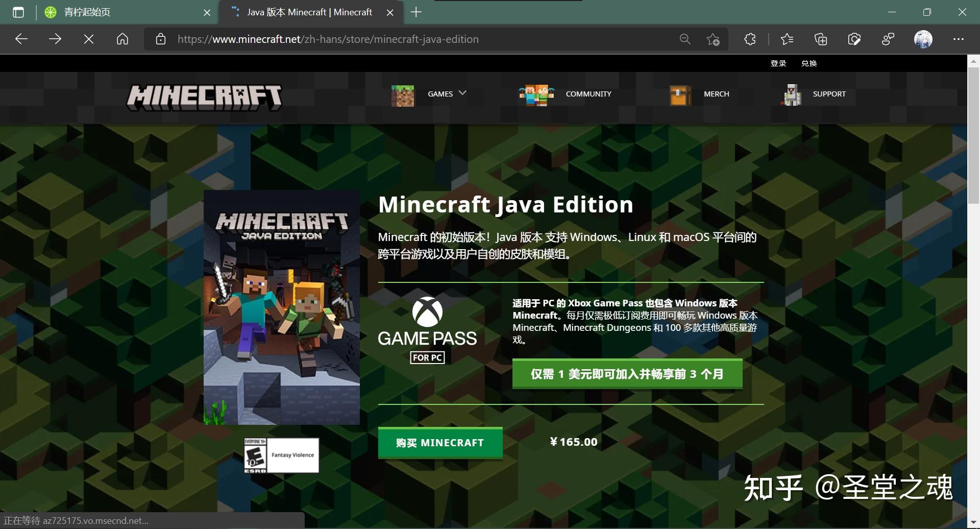Screen dimensions: 980x529
Task: Click the 登录 link
Action: tap(778, 63)
